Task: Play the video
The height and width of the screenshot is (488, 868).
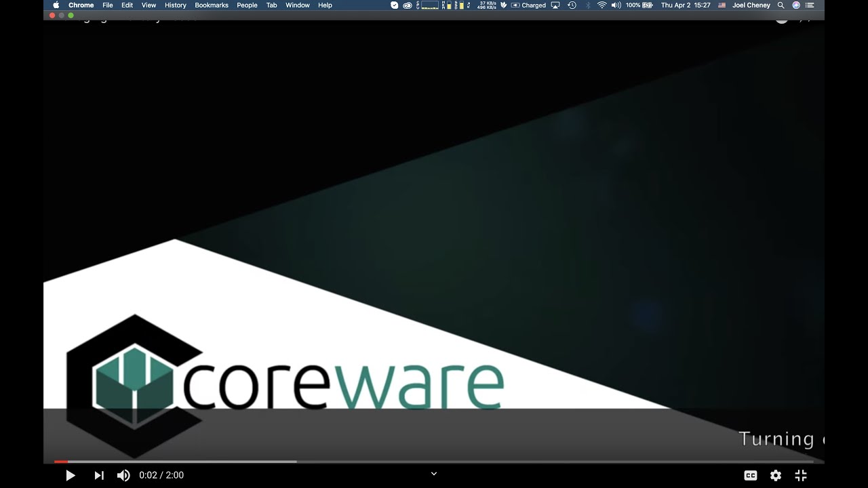Action: pos(71,476)
